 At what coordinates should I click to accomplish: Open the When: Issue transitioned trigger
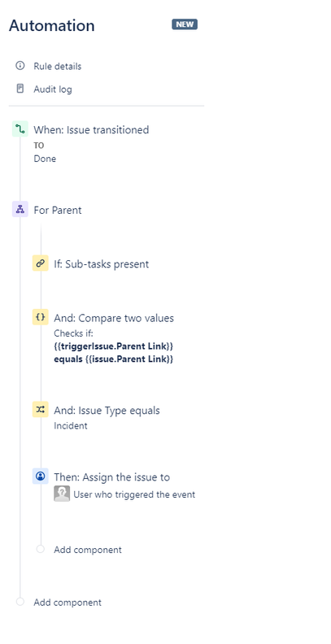pos(91,130)
